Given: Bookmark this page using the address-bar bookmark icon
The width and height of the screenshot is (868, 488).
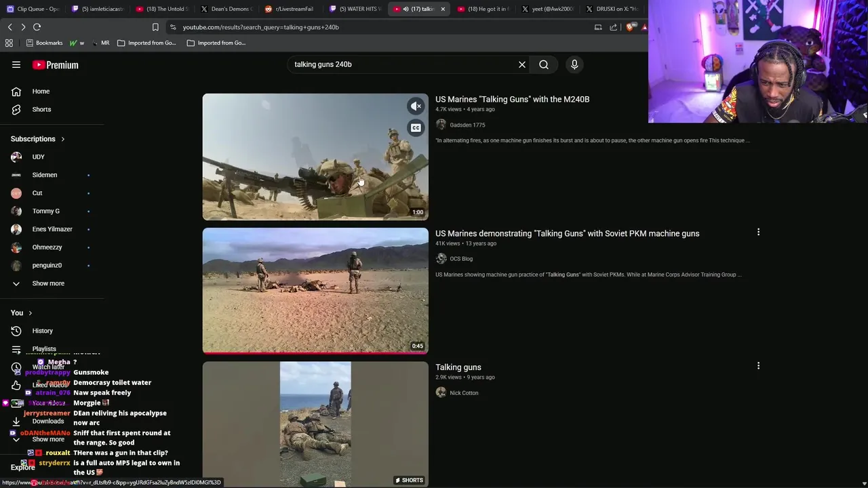Looking at the screenshot, I should 155,27.
